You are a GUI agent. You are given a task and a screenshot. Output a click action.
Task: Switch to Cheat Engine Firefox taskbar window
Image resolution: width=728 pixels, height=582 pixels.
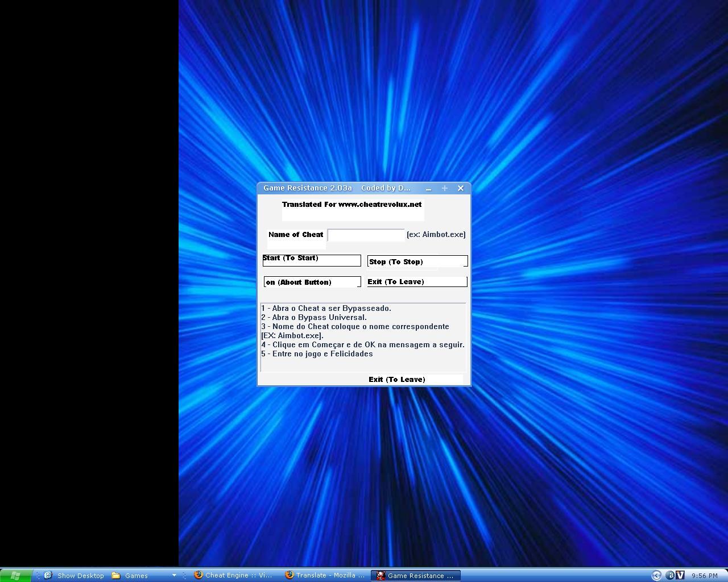click(x=234, y=575)
